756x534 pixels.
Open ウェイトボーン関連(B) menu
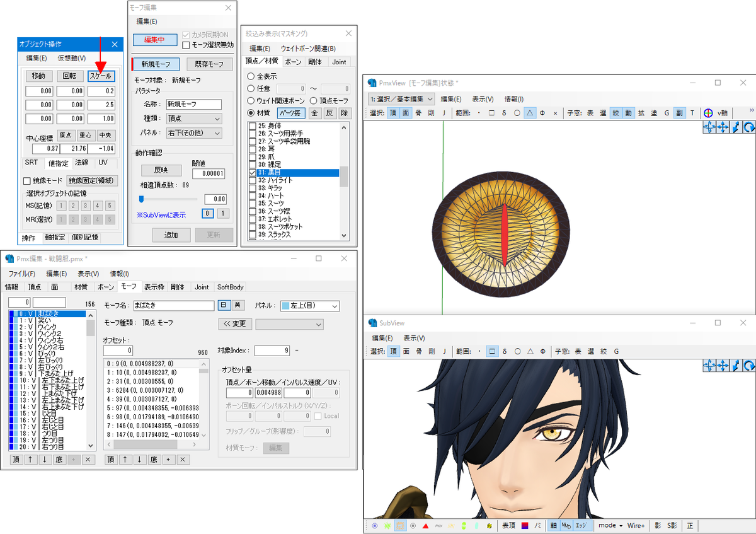point(308,49)
